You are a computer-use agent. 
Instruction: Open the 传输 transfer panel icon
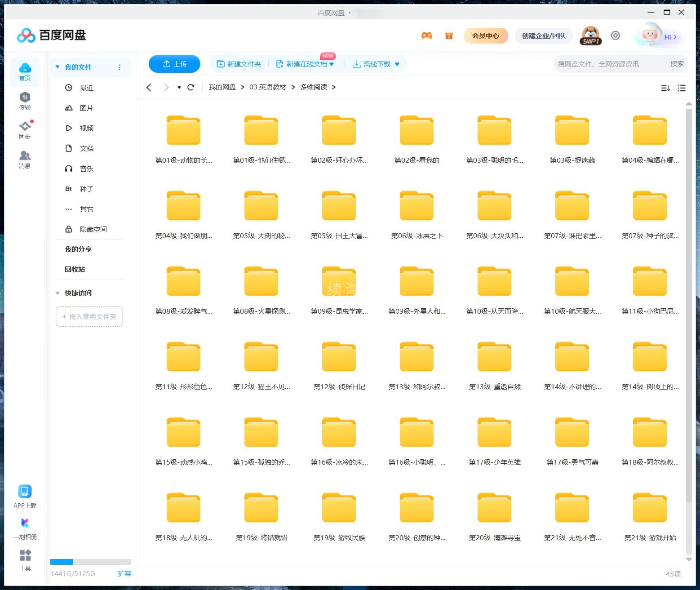pos(25,101)
